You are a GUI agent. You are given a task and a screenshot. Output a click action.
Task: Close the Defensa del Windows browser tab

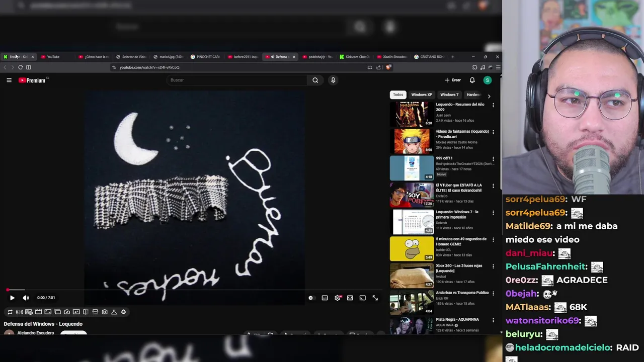coord(294,57)
